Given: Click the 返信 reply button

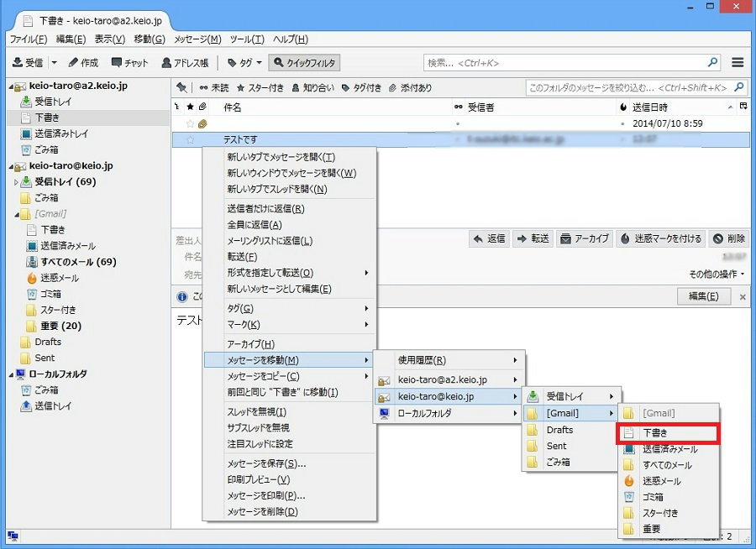Looking at the screenshot, I should click(489, 238).
